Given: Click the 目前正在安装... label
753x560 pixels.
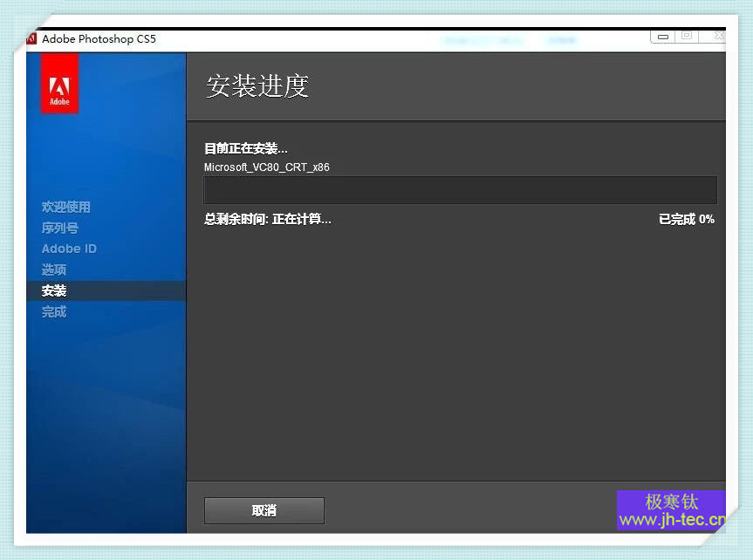Looking at the screenshot, I should coord(246,149).
